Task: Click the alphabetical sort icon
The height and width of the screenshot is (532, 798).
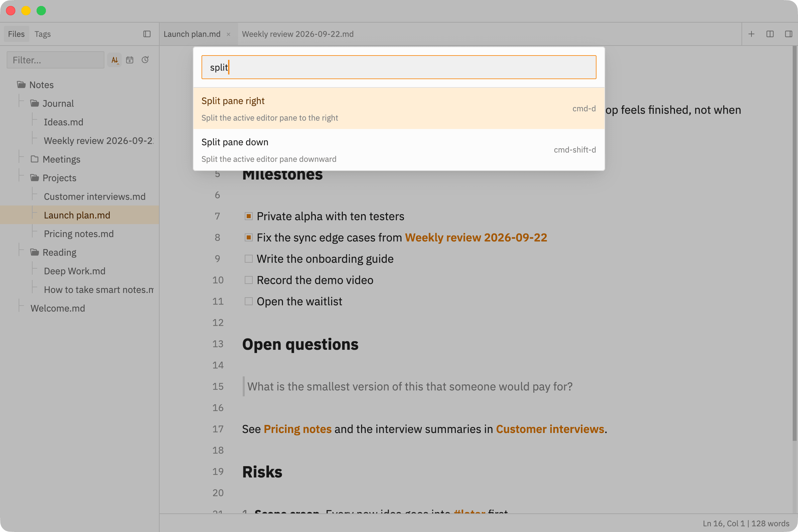Action: pyautogui.click(x=115, y=60)
